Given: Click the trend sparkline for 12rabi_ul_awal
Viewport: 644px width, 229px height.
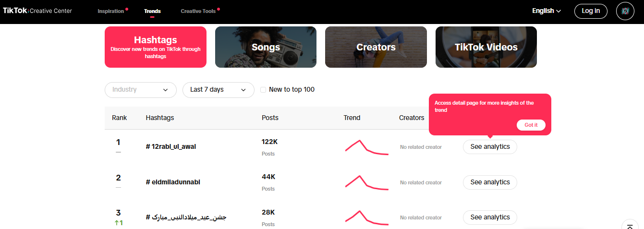Looking at the screenshot, I should click(x=366, y=147).
